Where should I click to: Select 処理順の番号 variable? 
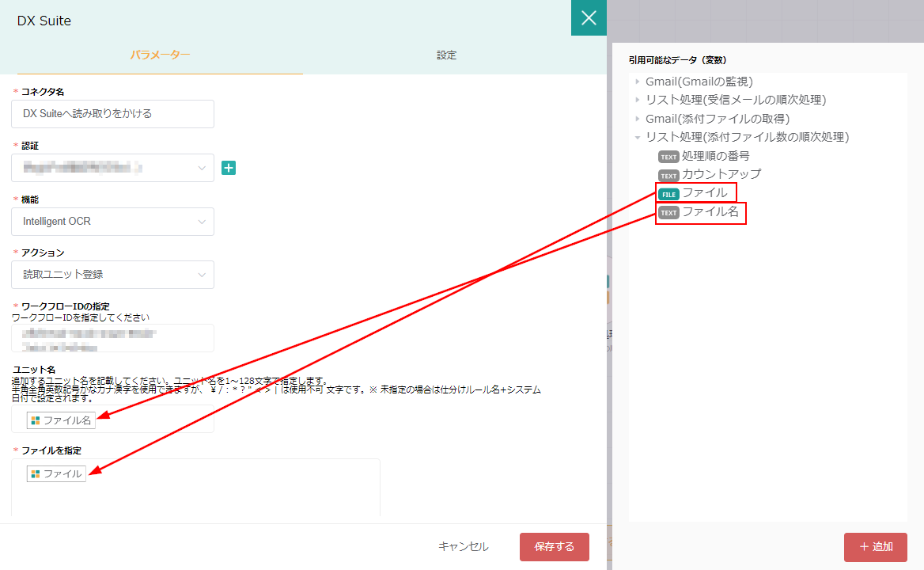pos(715,156)
